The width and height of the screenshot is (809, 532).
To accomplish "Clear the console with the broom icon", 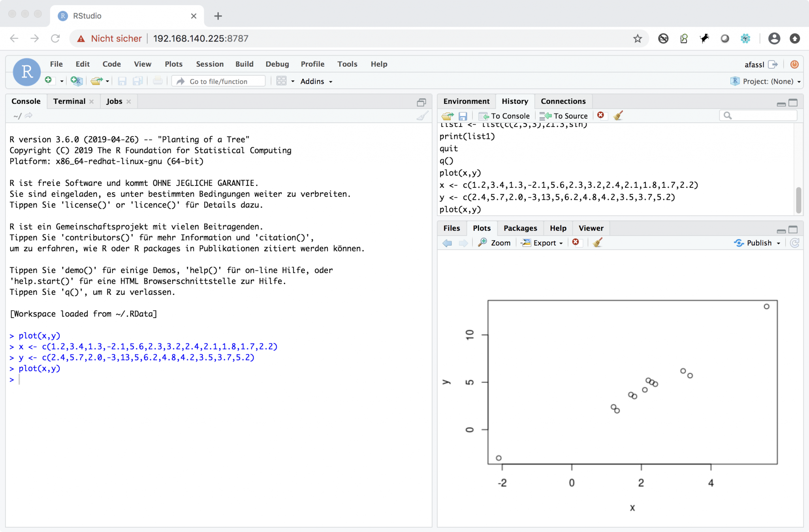I will [x=421, y=115].
